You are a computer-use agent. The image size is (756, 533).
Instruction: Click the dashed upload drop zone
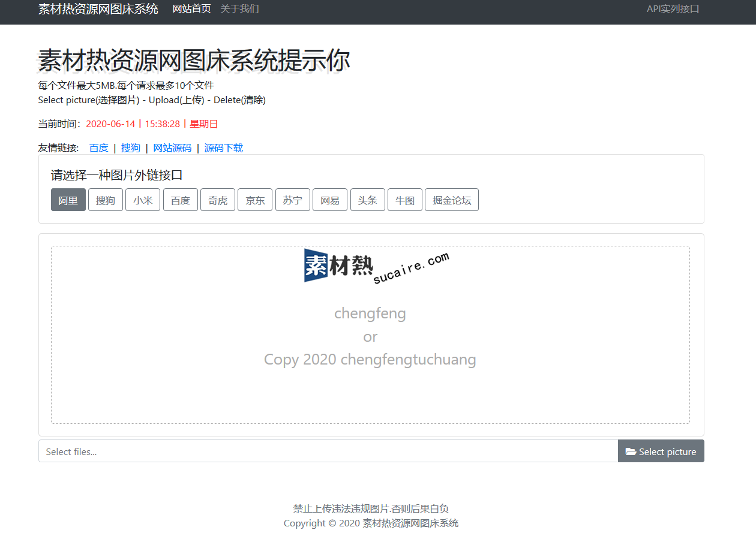click(370, 335)
